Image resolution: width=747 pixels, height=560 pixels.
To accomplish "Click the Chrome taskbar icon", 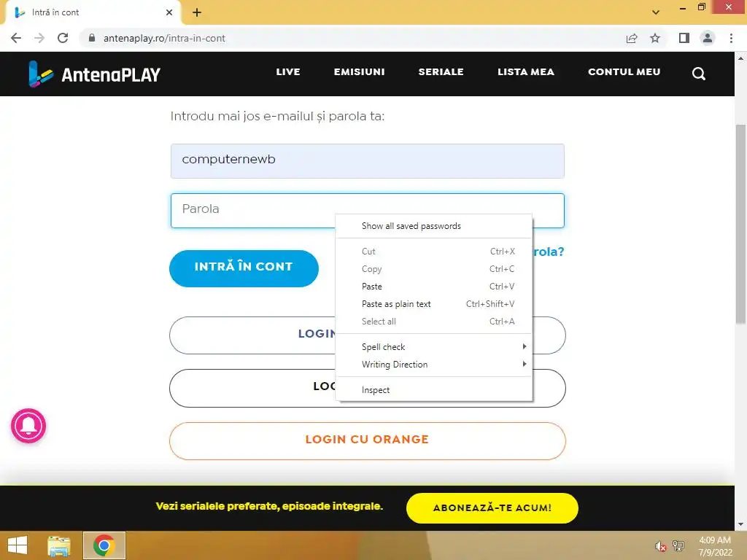I will click(104, 545).
